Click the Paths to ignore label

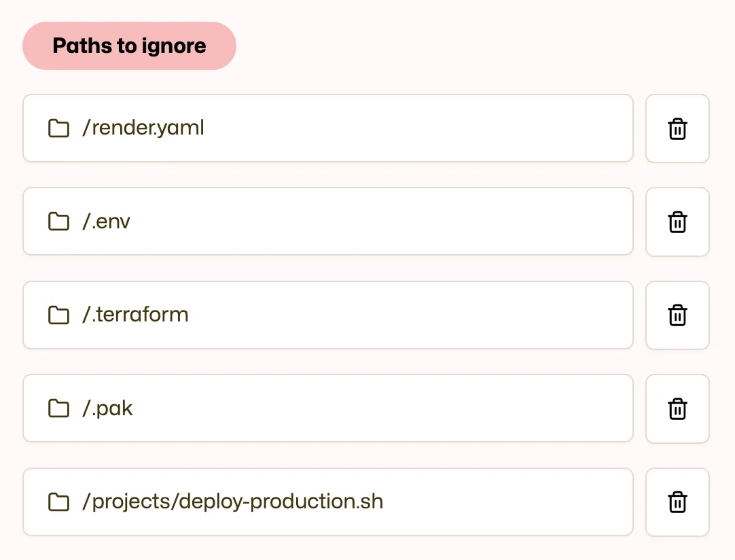point(129,46)
